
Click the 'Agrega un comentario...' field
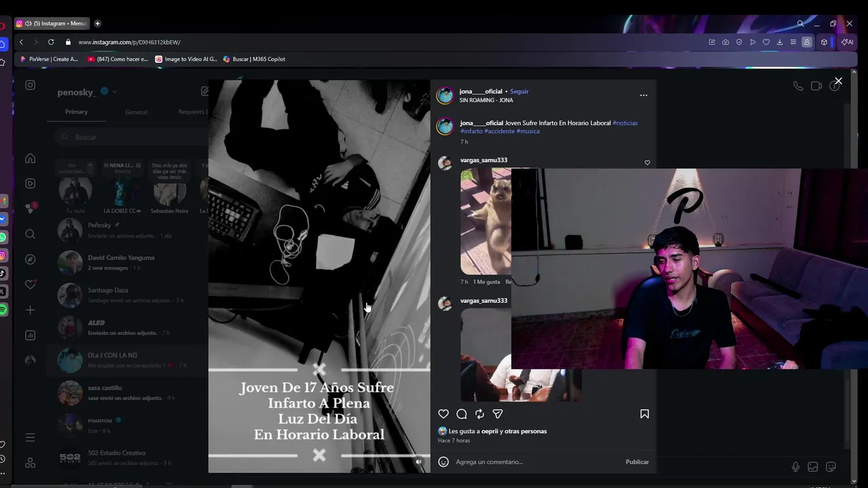click(536, 462)
